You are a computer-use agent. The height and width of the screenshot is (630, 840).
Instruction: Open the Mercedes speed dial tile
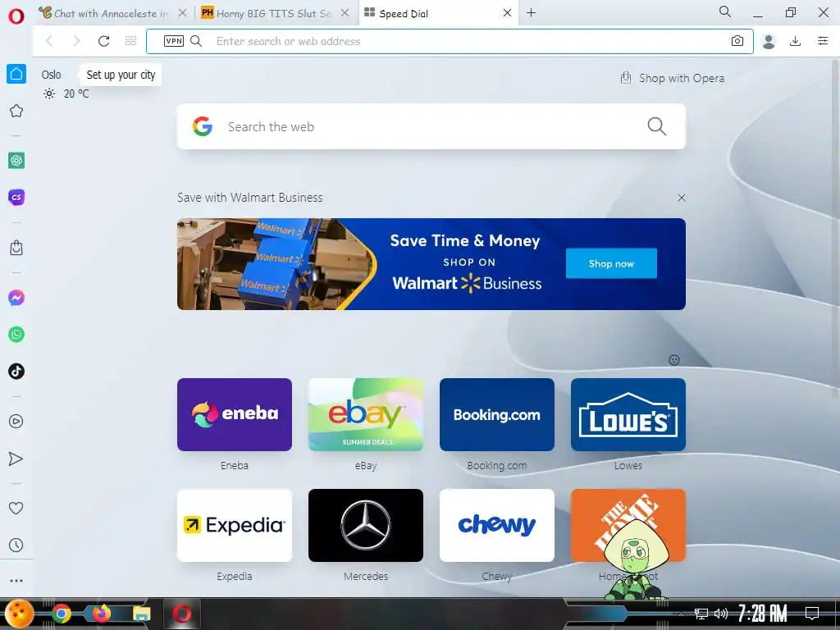366,525
